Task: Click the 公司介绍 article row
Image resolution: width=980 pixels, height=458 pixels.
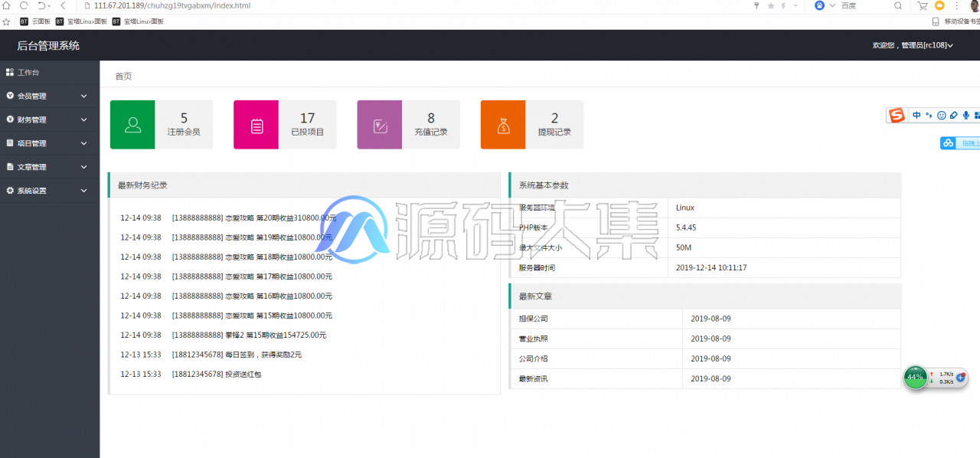Action: 705,358
